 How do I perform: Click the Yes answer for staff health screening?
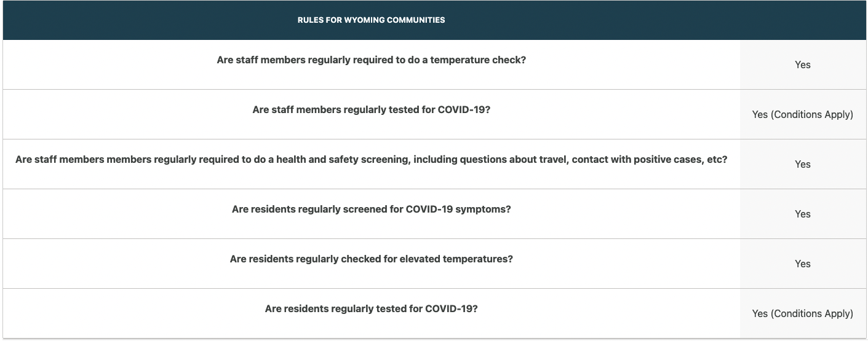(x=802, y=164)
